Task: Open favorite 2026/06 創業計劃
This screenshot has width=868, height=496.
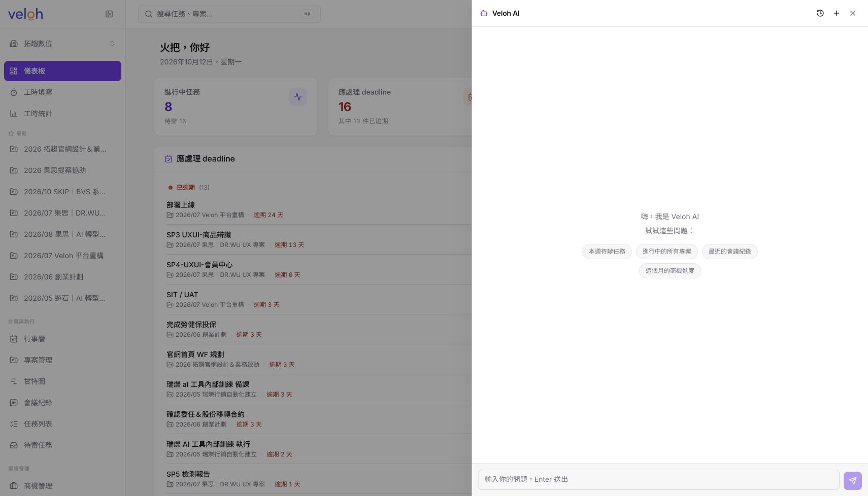Action: click(x=62, y=277)
